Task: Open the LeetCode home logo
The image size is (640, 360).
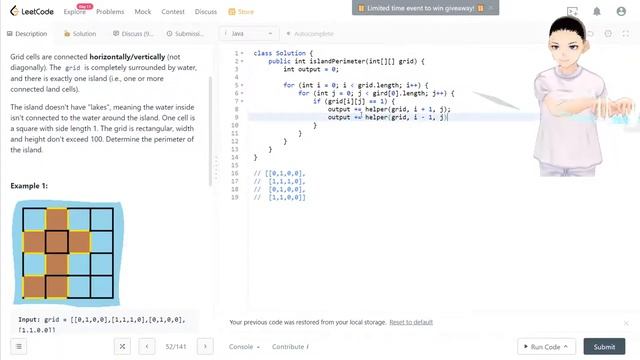Action: click(x=32, y=11)
